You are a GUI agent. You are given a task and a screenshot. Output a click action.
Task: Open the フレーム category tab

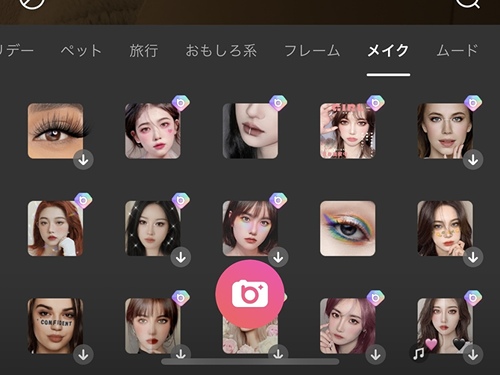point(312,51)
